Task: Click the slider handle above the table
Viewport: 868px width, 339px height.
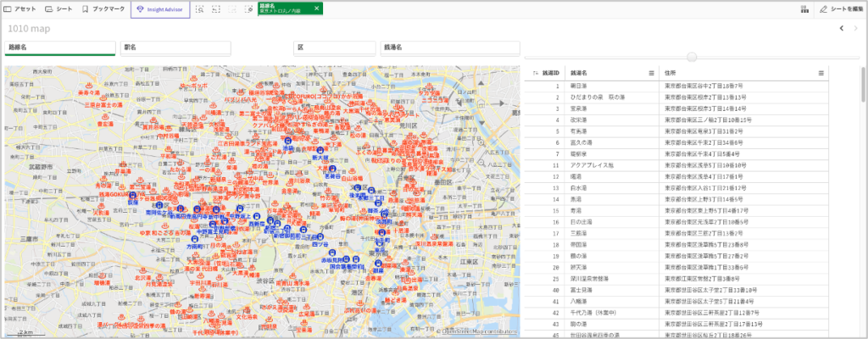Action: coord(693,57)
